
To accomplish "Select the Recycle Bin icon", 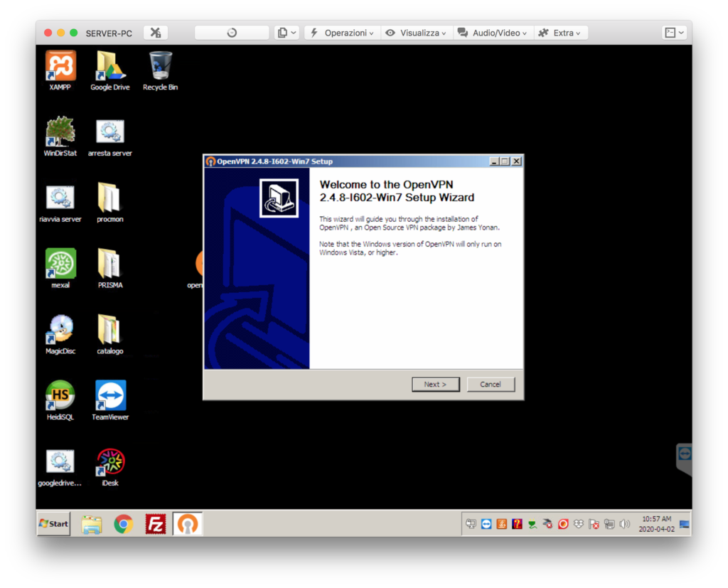I will 160,71.
